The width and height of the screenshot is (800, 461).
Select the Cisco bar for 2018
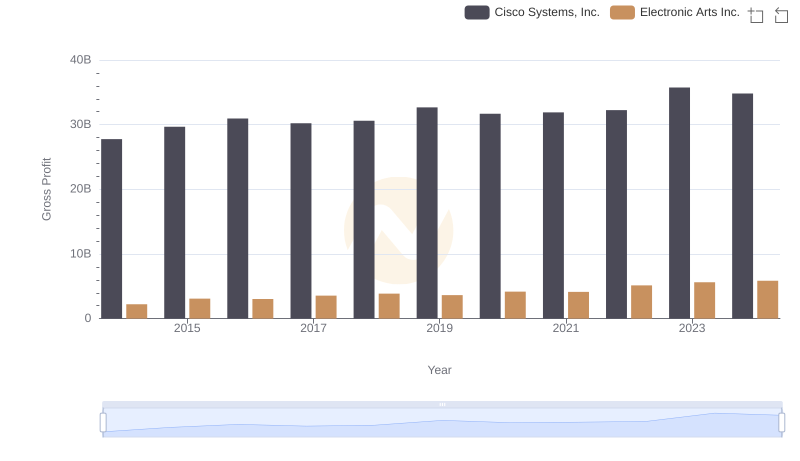click(364, 220)
